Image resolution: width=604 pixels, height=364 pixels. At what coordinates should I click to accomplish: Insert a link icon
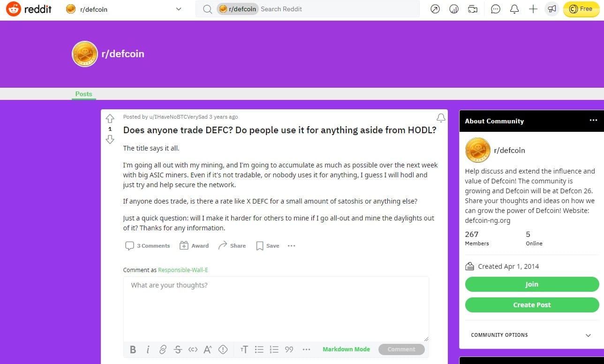coord(163,349)
